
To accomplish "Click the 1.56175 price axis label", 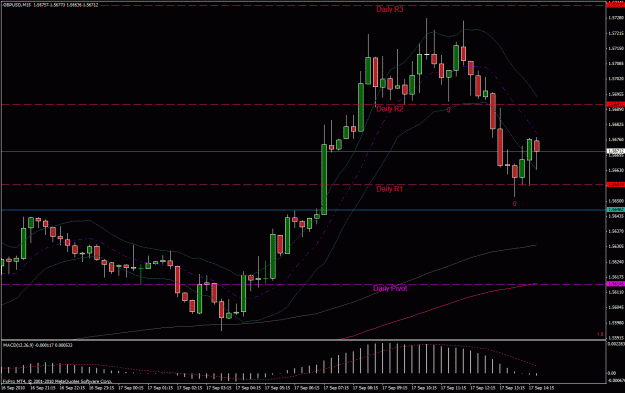I will (x=616, y=277).
